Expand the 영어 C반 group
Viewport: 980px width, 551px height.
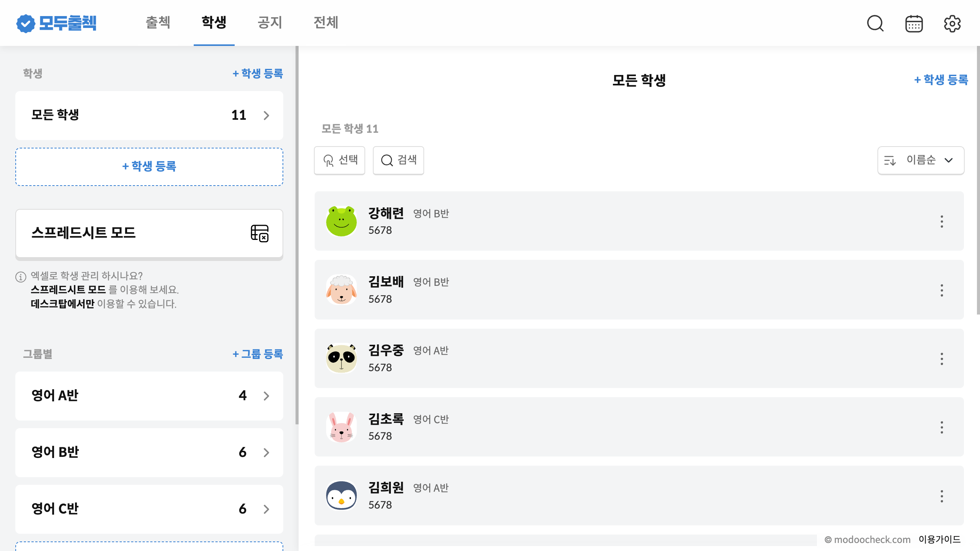(x=149, y=509)
